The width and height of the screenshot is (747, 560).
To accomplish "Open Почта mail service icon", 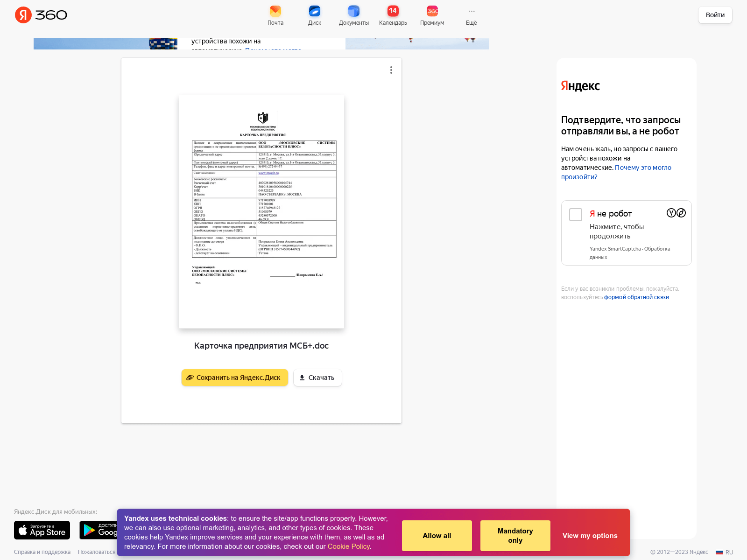I will (x=275, y=15).
